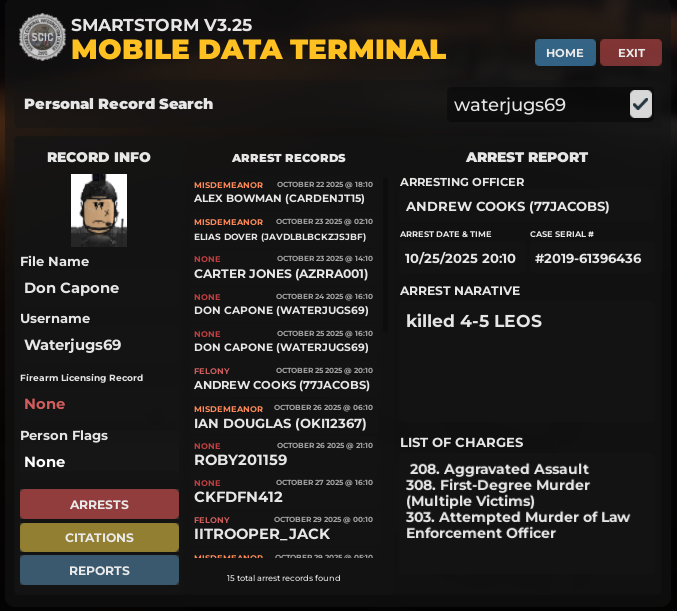Click the SCIC badge logo
677x611 pixels.
(x=41, y=38)
